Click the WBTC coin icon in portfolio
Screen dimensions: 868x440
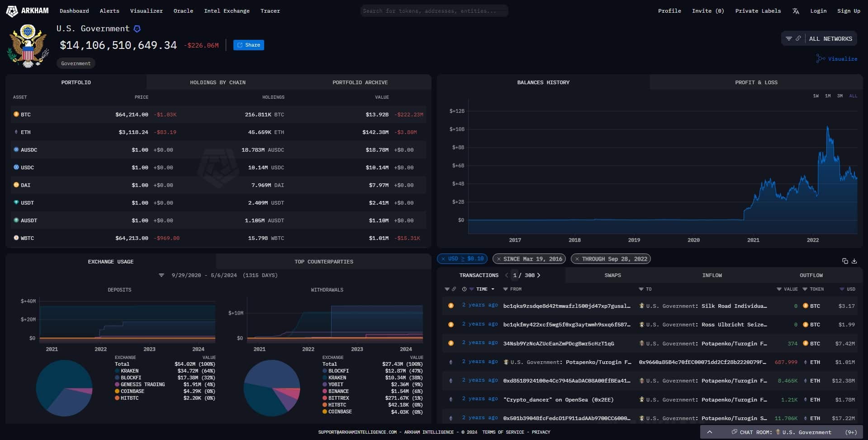pos(16,238)
